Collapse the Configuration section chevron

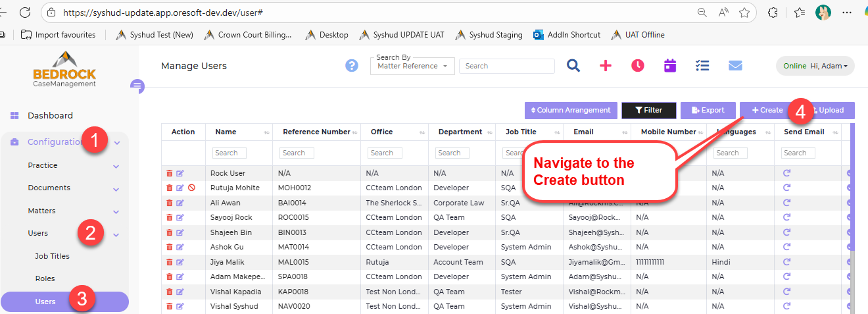116,142
